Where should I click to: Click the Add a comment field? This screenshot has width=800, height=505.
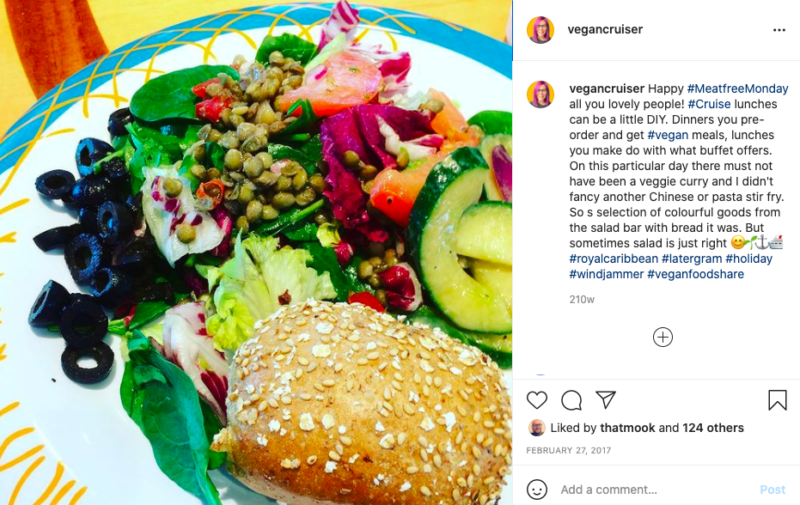click(655, 490)
